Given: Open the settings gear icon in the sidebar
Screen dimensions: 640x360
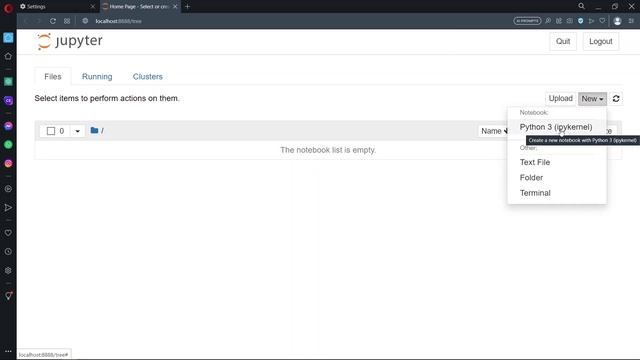Looking at the screenshot, I should 8,271.
